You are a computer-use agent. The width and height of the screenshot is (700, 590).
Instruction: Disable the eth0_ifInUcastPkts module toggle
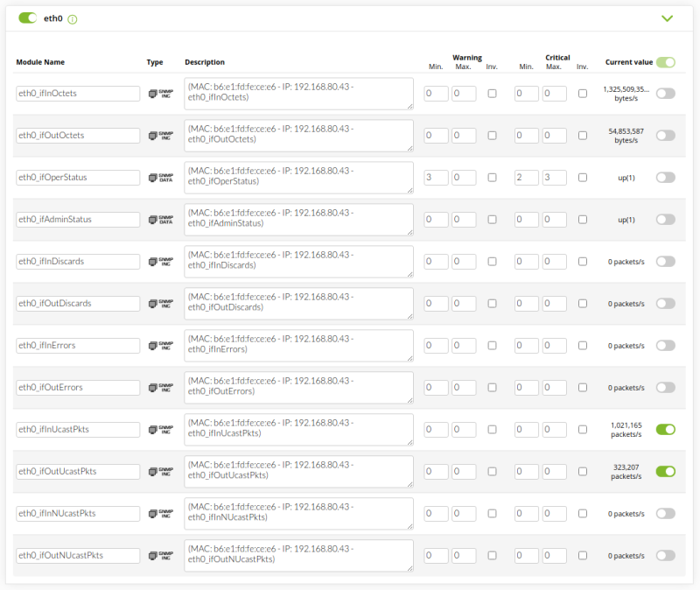tap(666, 430)
